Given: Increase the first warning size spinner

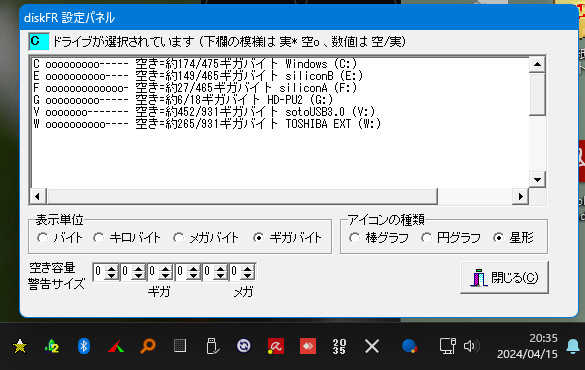Looking at the screenshot, I should 111,268.
